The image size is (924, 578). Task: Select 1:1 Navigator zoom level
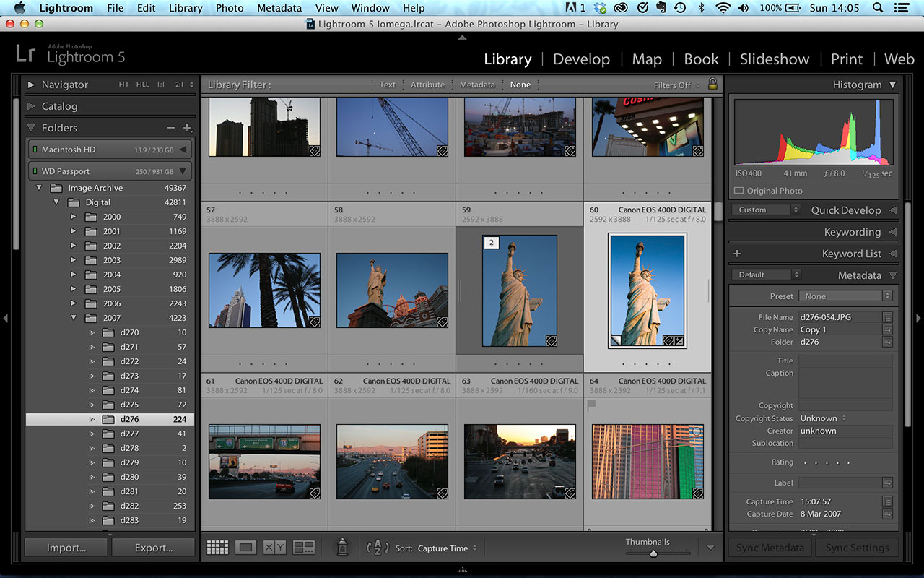(160, 85)
